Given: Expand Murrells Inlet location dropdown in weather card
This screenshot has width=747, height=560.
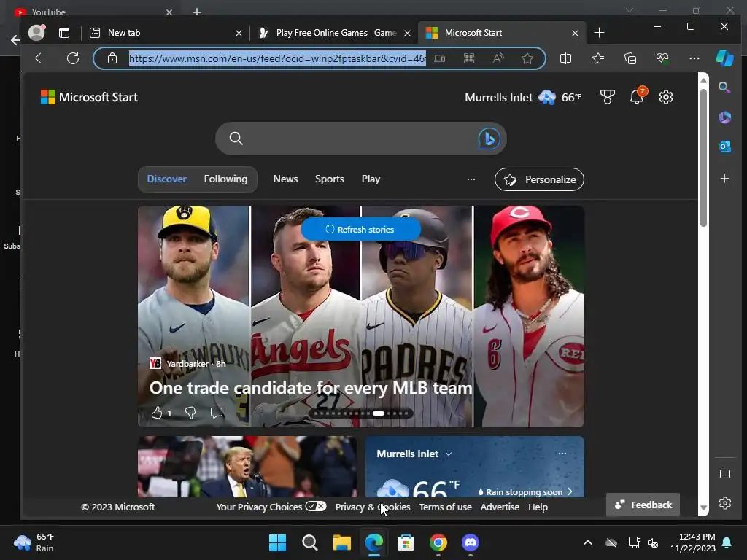Looking at the screenshot, I should pos(449,454).
